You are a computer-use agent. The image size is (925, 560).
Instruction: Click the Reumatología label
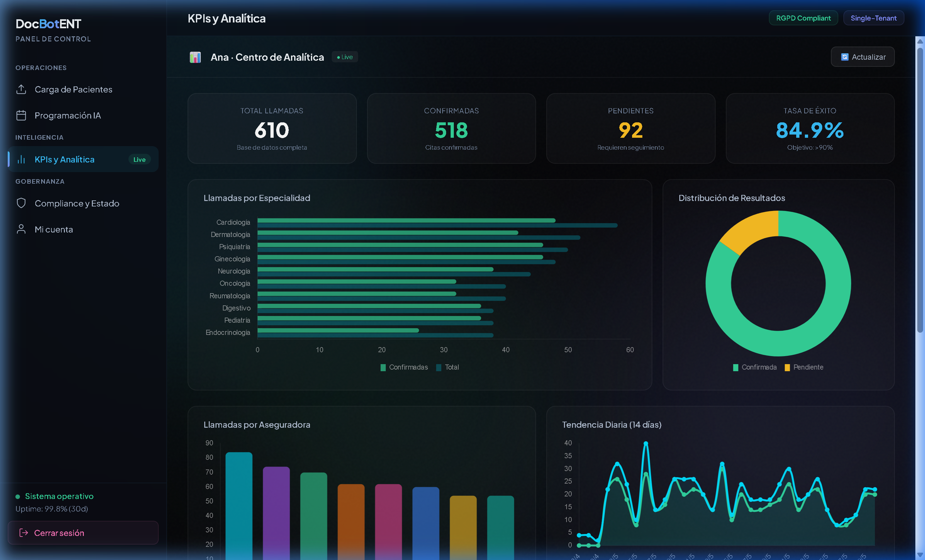[x=230, y=296]
